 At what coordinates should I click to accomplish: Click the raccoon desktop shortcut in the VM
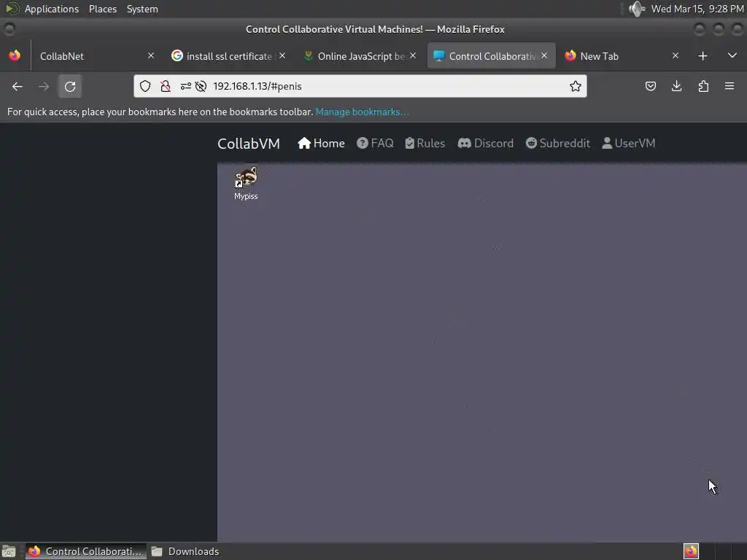(x=246, y=183)
